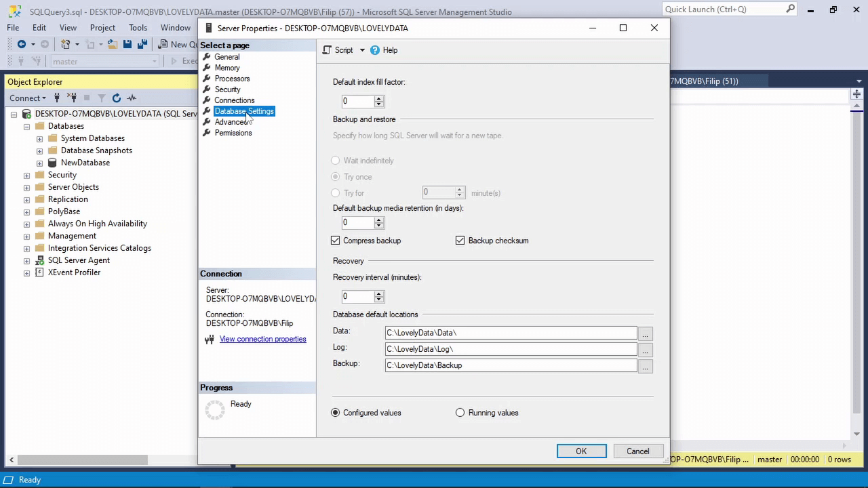Select the Configured values radio button
The height and width of the screenshot is (488, 868).
(335, 413)
